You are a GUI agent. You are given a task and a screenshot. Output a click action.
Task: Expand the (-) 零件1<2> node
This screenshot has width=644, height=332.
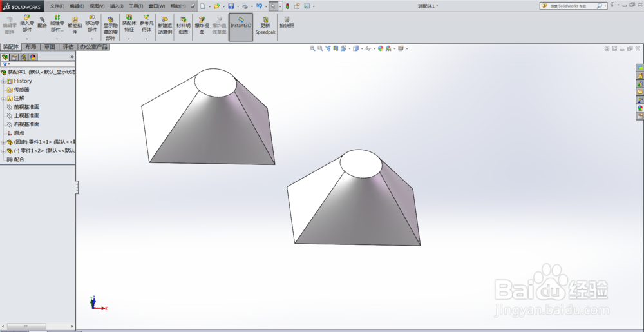3,151
